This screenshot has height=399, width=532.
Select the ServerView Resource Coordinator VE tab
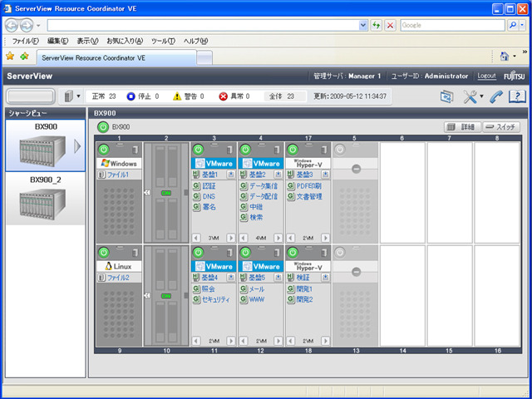(116, 57)
